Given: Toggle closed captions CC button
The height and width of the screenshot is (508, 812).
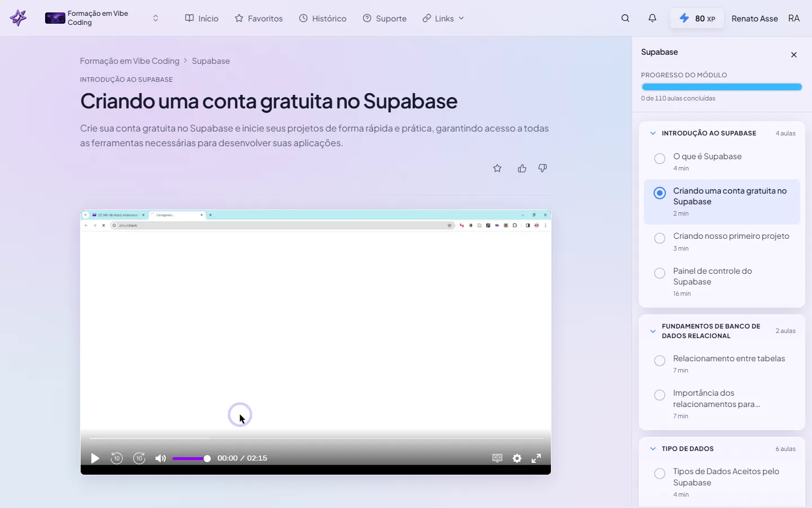Looking at the screenshot, I should tap(497, 458).
